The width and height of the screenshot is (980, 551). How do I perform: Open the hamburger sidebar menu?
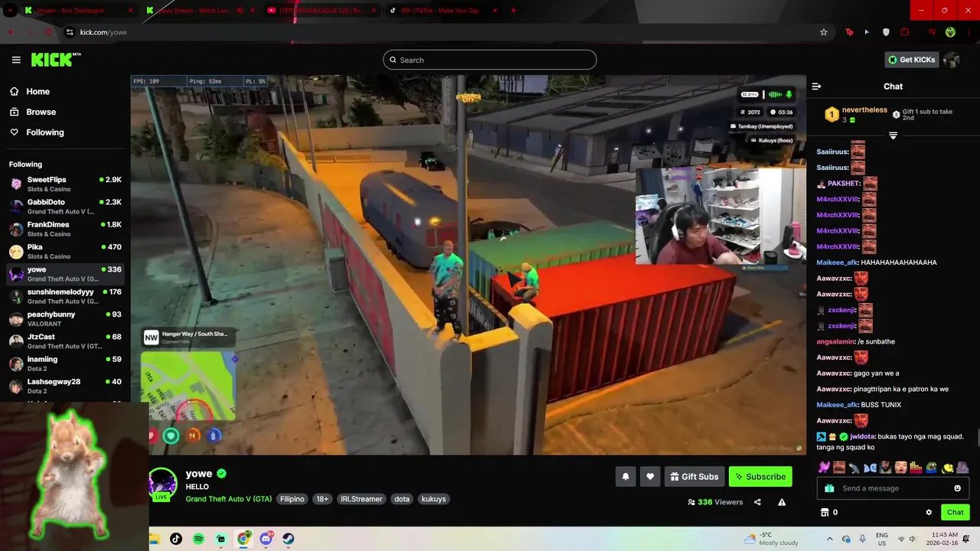click(16, 60)
